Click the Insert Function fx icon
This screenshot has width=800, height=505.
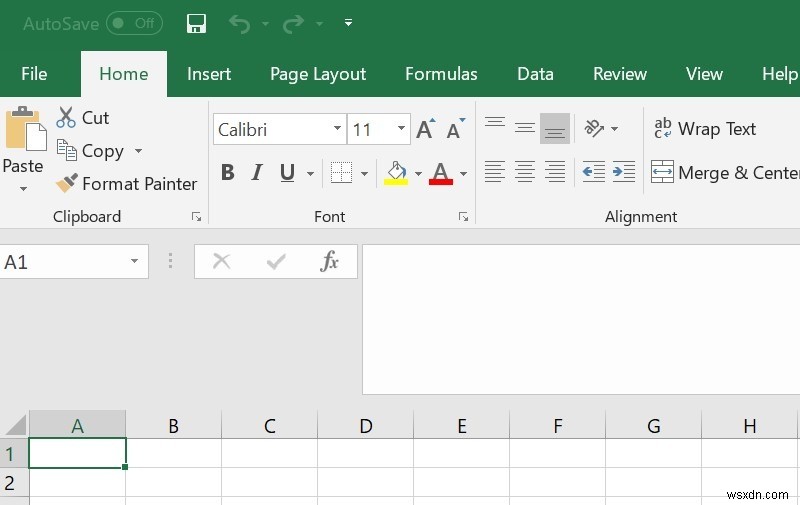pos(330,262)
